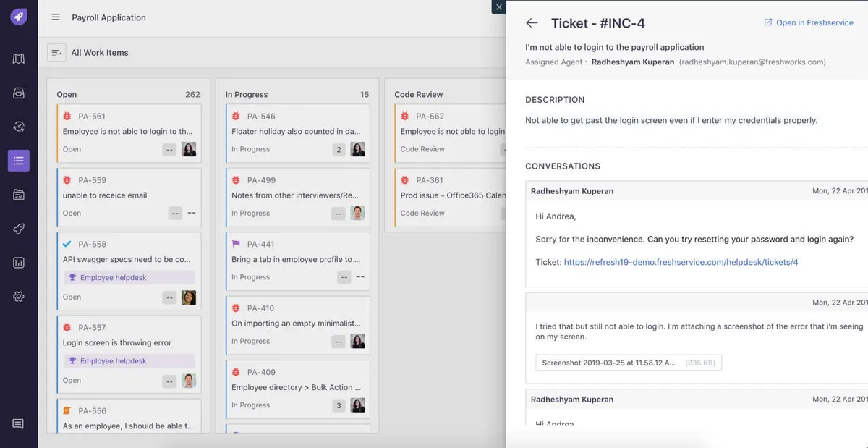Click the rocket app logo in the sidebar

click(x=19, y=17)
